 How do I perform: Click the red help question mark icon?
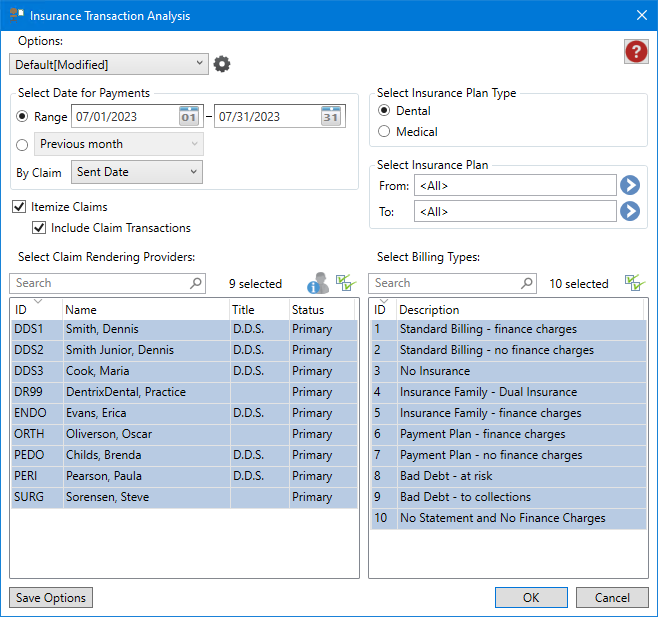click(x=635, y=52)
